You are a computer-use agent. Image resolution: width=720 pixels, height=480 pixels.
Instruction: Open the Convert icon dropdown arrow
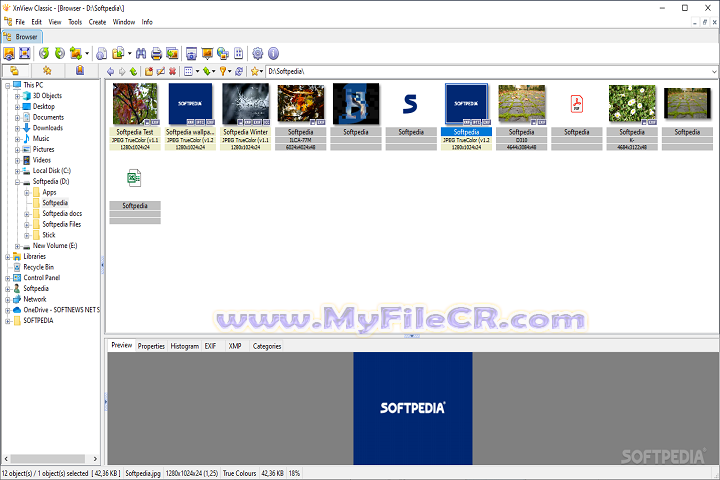[86, 54]
